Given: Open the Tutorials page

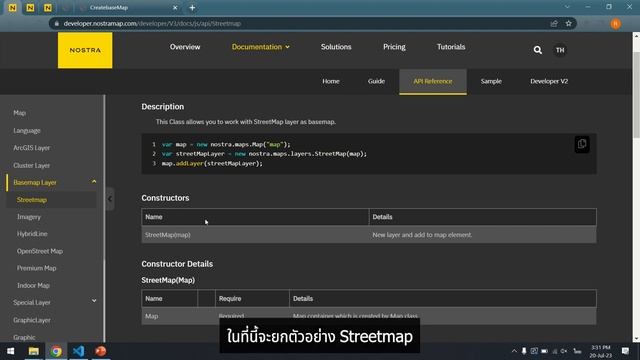Looking at the screenshot, I should click(x=451, y=47).
